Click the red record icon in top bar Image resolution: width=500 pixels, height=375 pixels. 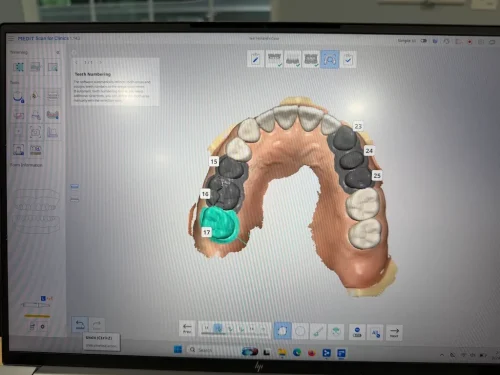coord(470,42)
